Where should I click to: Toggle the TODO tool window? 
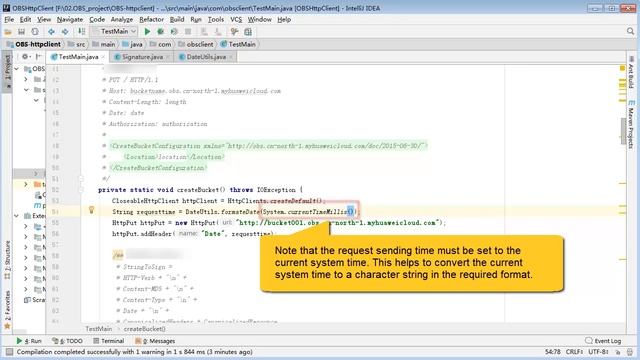point(68,341)
